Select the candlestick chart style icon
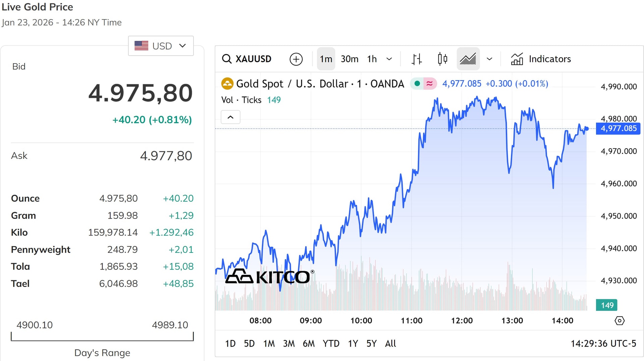 click(442, 59)
